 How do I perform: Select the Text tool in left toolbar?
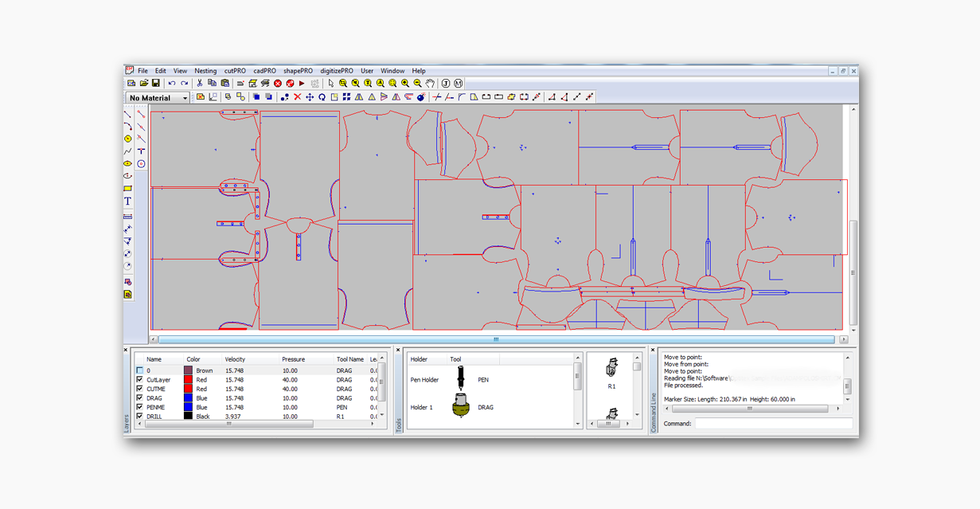click(127, 202)
